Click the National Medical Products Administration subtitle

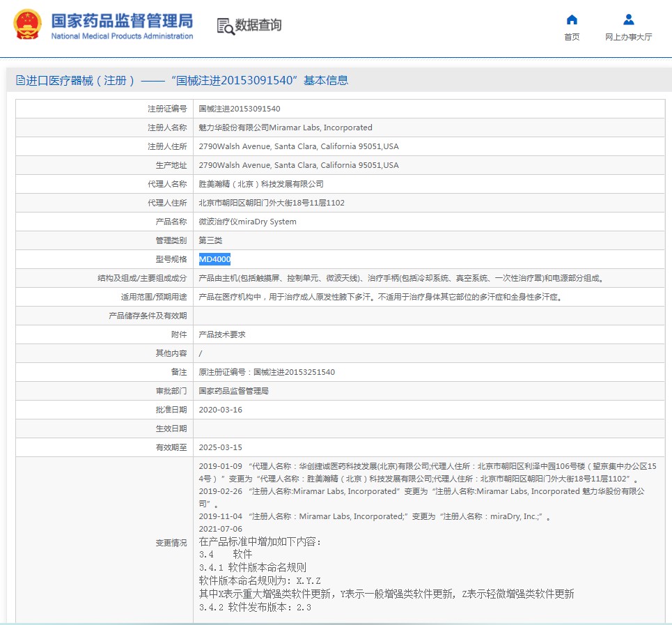pos(122,36)
